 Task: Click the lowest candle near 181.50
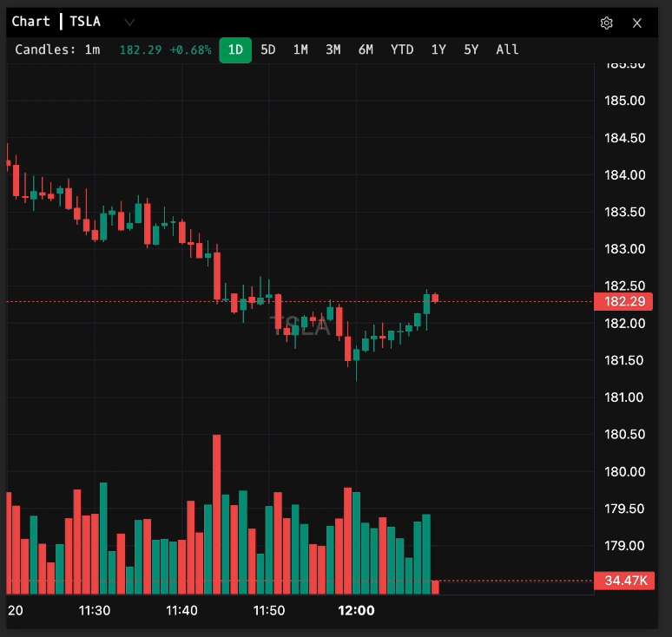pyautogui.click(x=356, y=354)
